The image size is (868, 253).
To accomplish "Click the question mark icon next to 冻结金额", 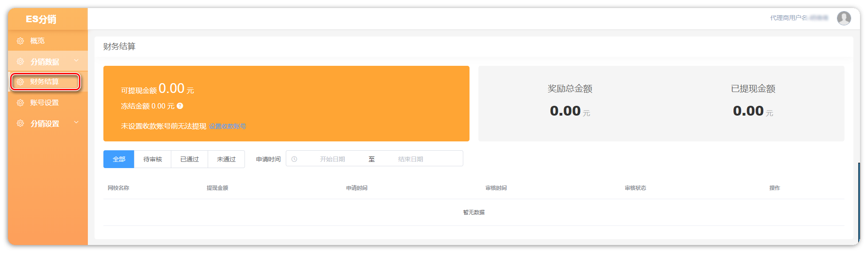I will pyautogui.click(x=180, y=106).
